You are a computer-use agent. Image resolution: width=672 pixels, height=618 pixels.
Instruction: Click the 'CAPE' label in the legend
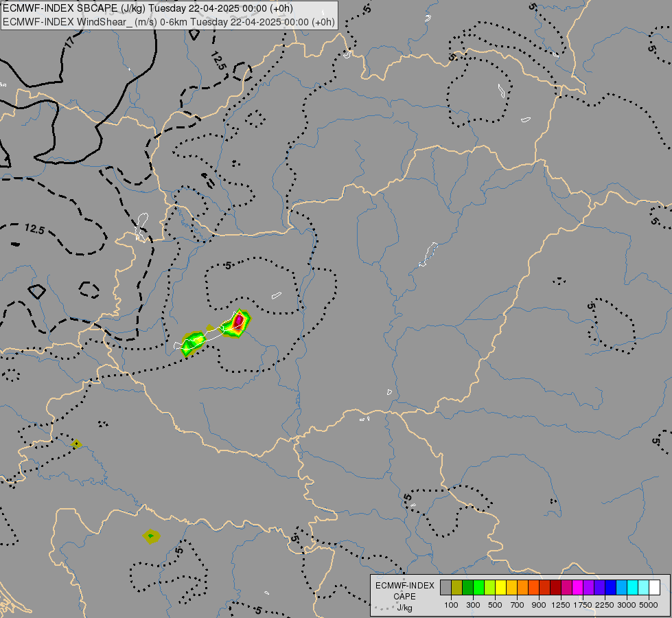[404, 597]
